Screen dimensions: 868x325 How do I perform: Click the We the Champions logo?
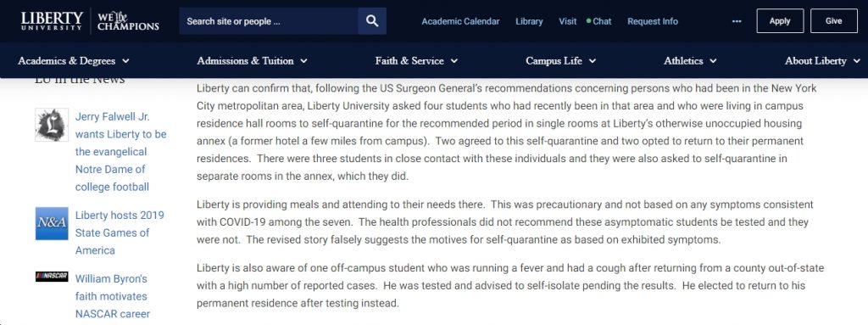128,21
